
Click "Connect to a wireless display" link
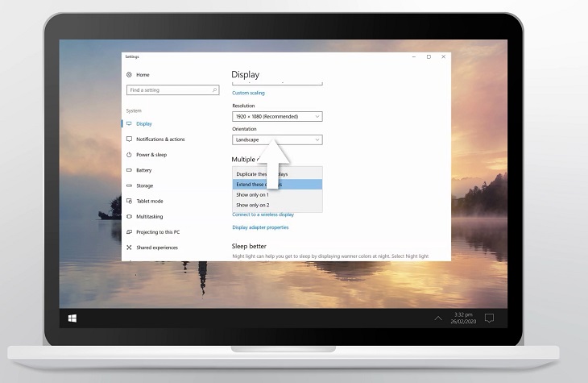point(263,214)
